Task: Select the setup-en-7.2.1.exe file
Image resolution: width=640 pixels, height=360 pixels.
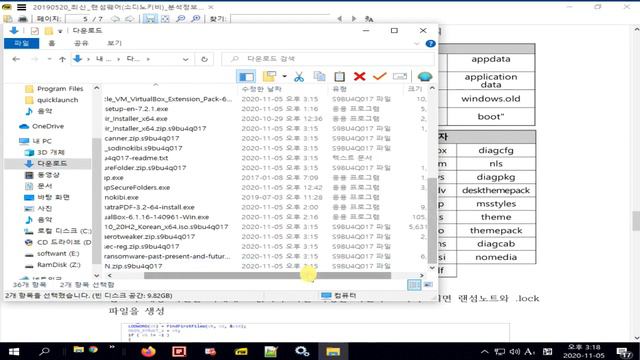Action: (x=136, y=109)
